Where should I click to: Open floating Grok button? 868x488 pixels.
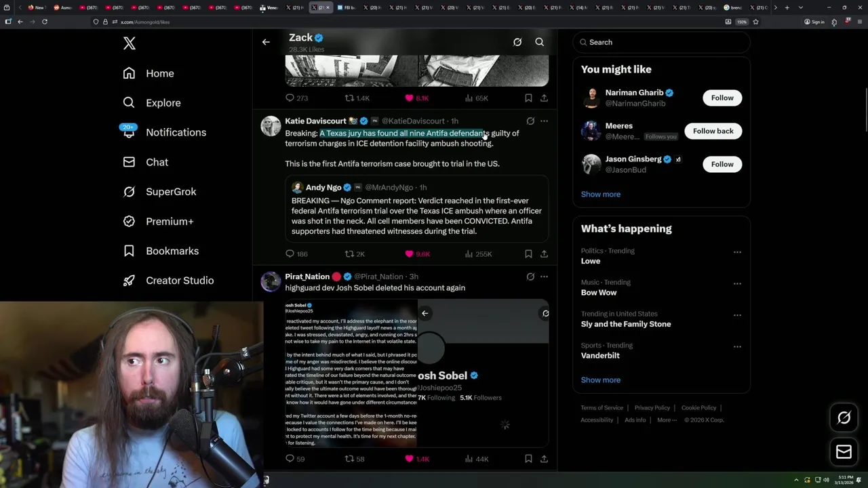[844, 418]
